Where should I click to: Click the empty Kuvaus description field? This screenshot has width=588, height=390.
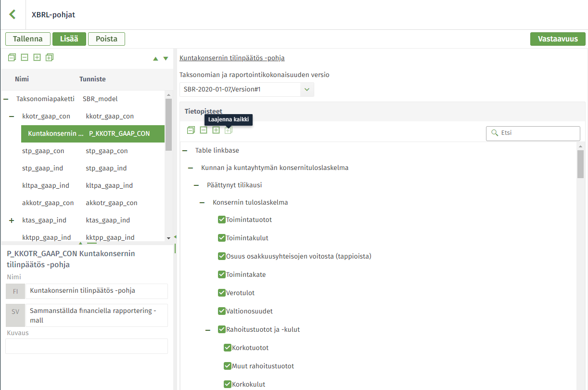(x=87, y=346)
